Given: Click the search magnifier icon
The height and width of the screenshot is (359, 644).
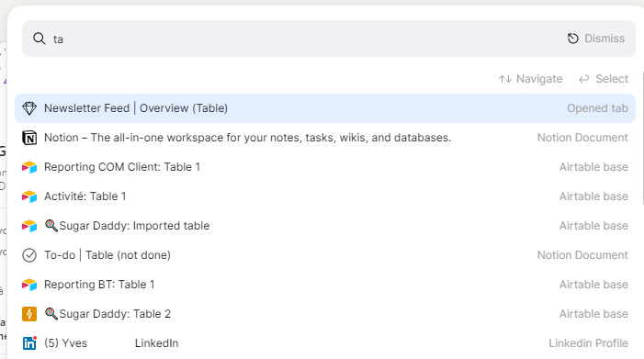Looking at the screenshot, I should (39, 39).
